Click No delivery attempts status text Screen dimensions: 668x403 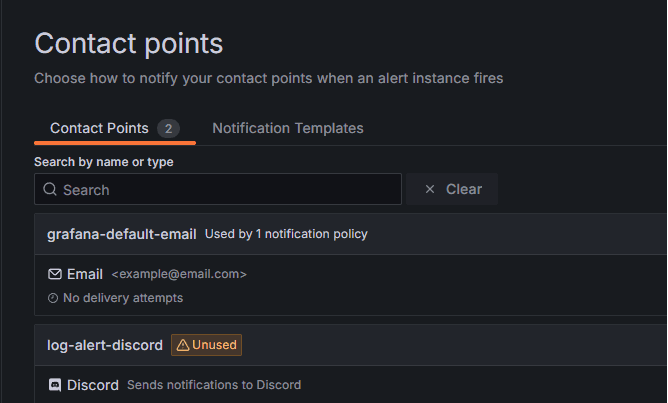tap(123, 298)
